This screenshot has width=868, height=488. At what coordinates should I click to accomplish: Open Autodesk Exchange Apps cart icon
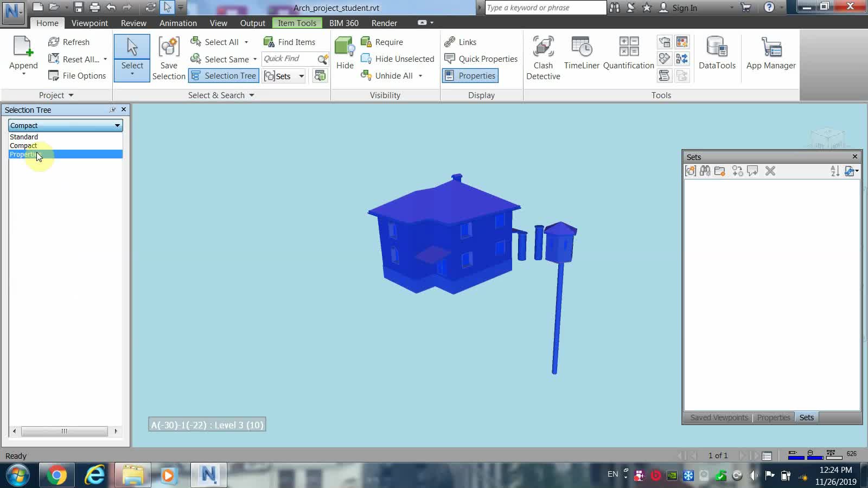click(x=746, y=8)
